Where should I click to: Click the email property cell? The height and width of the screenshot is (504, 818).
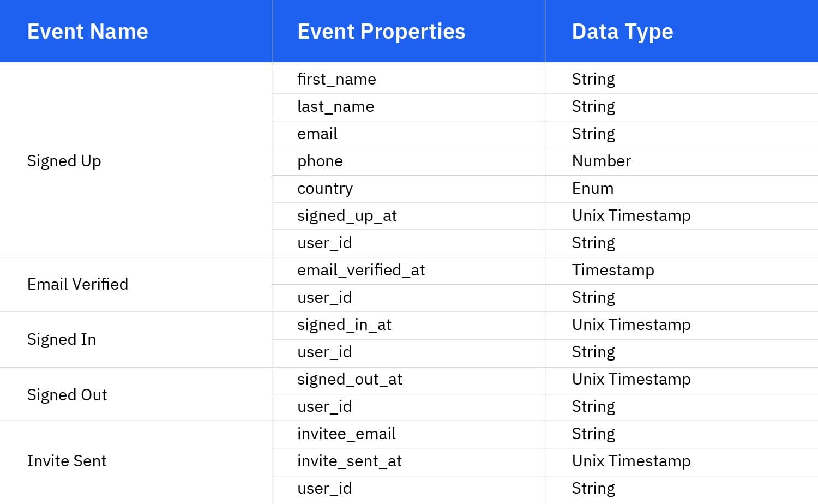[317, 134]
